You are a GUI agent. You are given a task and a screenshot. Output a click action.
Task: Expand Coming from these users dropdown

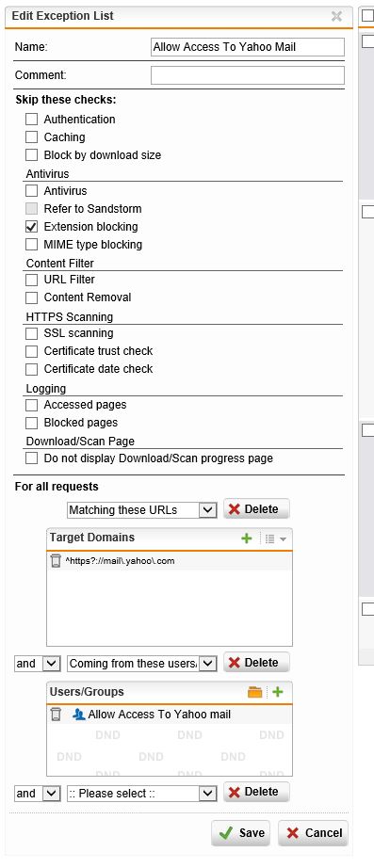coord(141,663)
